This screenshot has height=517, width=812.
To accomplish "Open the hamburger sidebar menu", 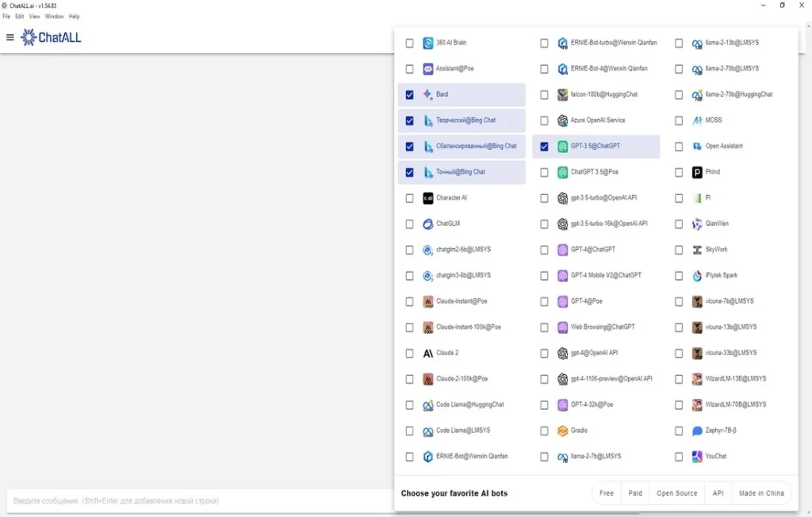I will click(x=10, y=37).
